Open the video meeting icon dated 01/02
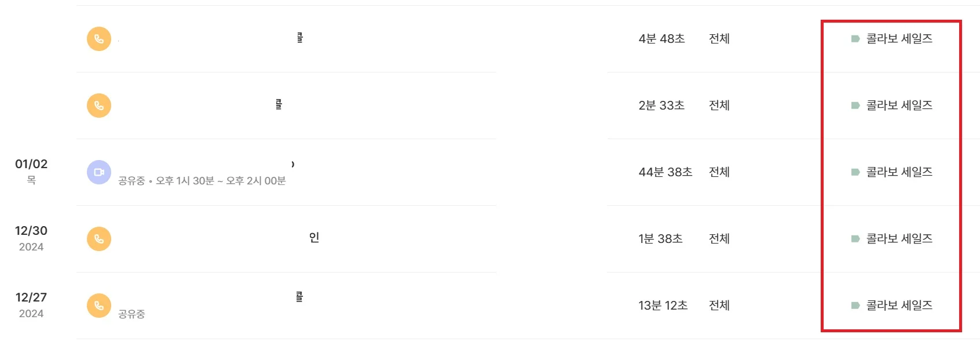Viewport: 980px width, 345px height. tap(99, 172)
